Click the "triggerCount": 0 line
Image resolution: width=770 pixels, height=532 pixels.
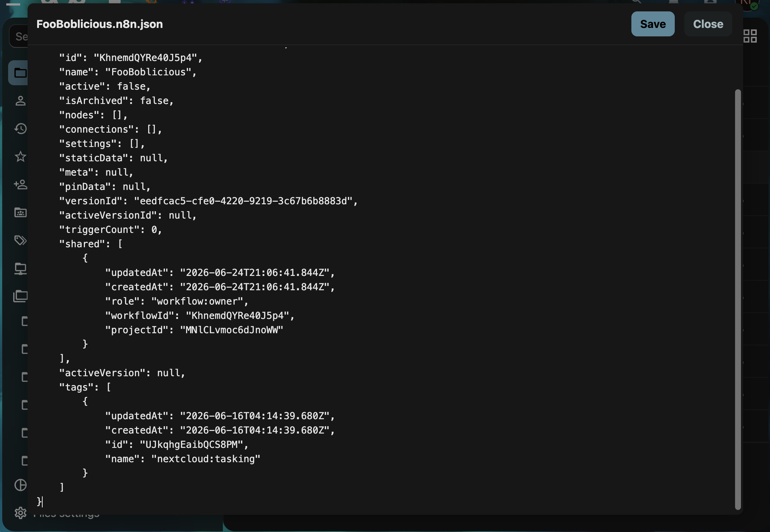[x=111, y=230]
